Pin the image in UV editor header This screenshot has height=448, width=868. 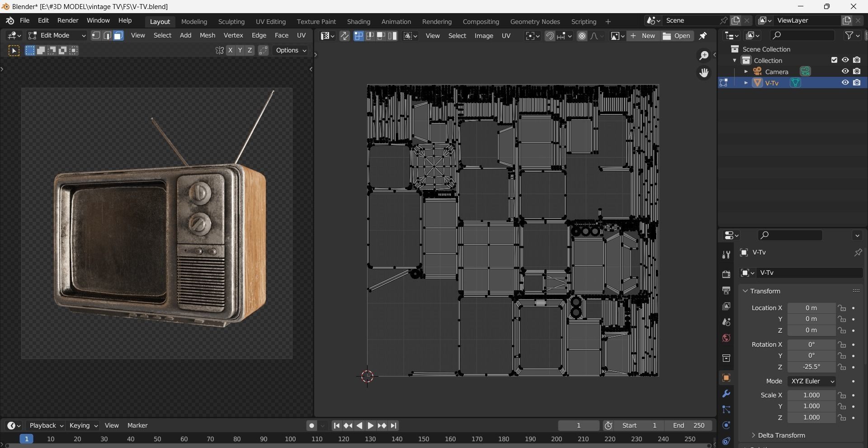coord(703,36)
